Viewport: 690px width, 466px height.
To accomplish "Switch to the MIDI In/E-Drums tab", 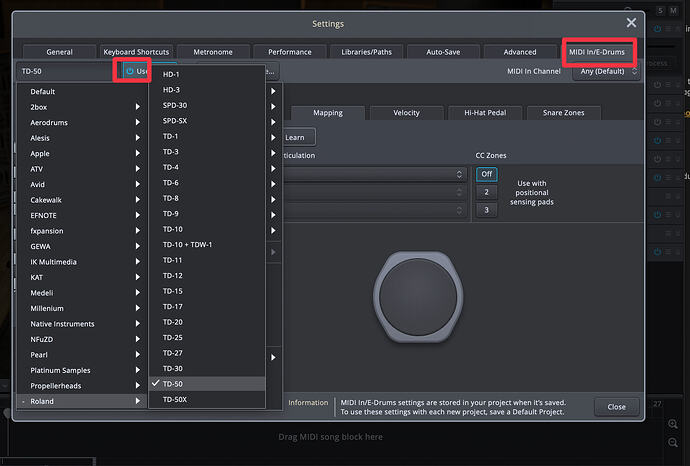I will (x=597, y=52).
